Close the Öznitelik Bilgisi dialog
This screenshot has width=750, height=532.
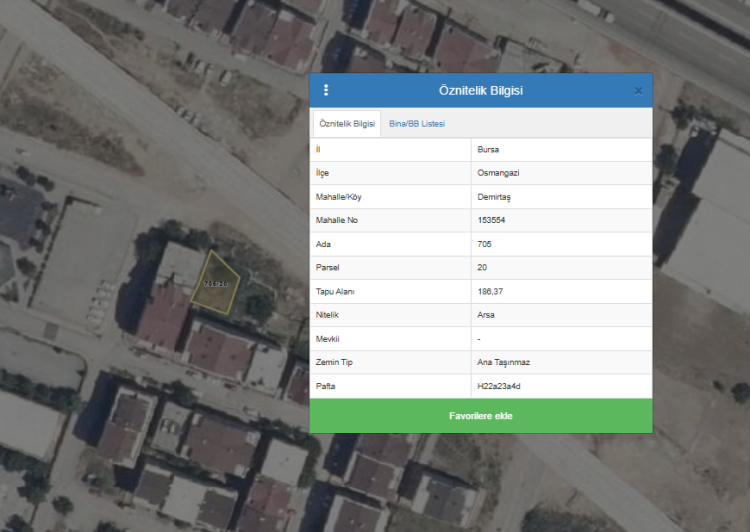639,91
